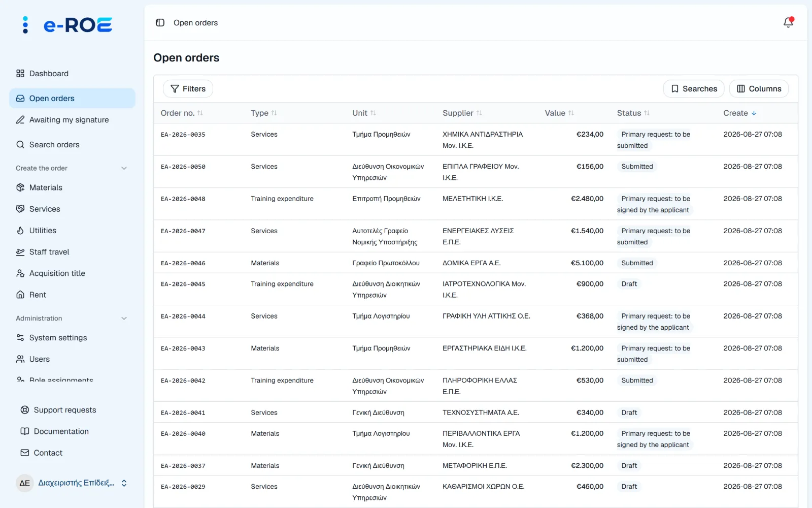Click the Materials box icon
This screenshot has width=812, height=508.
coord(20,187)
